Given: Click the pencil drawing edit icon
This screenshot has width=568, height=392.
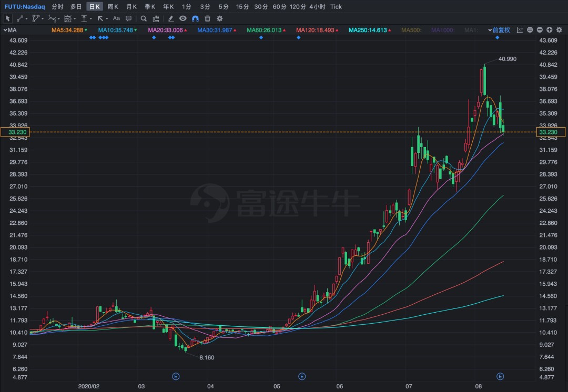Looking at the screenshot, I should pos(171,18).
